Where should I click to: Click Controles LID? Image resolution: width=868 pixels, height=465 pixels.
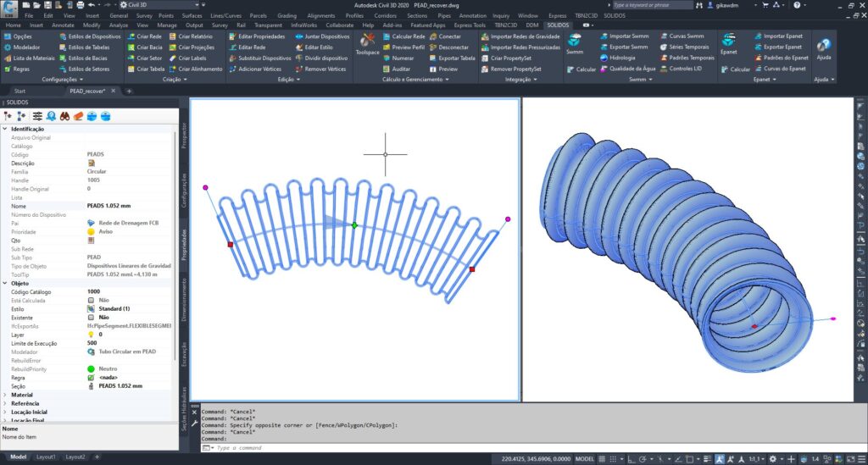point(681,69)
